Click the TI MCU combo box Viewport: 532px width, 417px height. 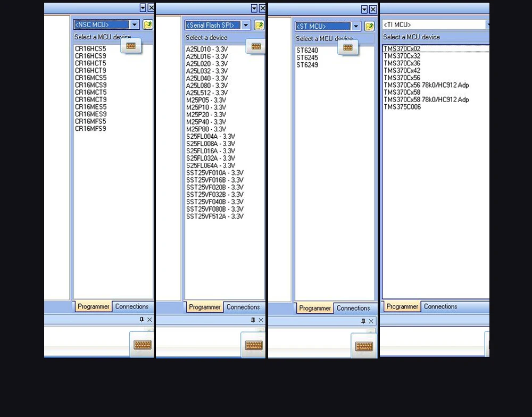(436, 24)
